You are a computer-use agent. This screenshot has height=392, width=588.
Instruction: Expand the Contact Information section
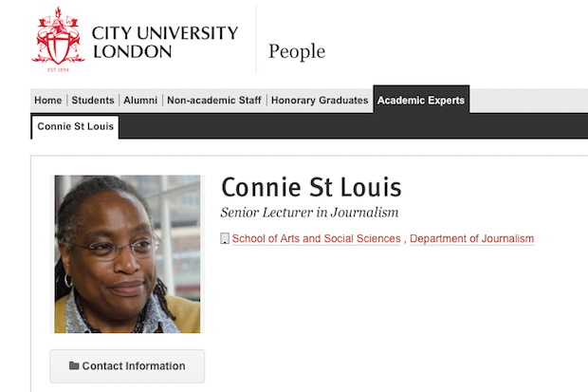click(x=134, y=365)
